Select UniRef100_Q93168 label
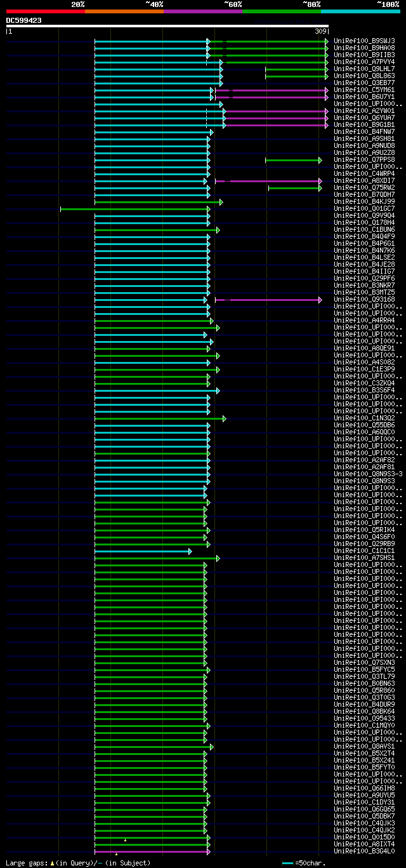Viewport: 406px width, 868px height. point(364,299)
